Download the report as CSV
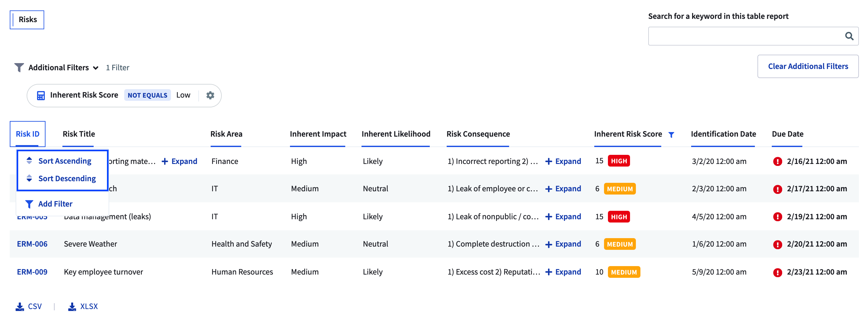 pyautogui.click(x=29, y=306)
